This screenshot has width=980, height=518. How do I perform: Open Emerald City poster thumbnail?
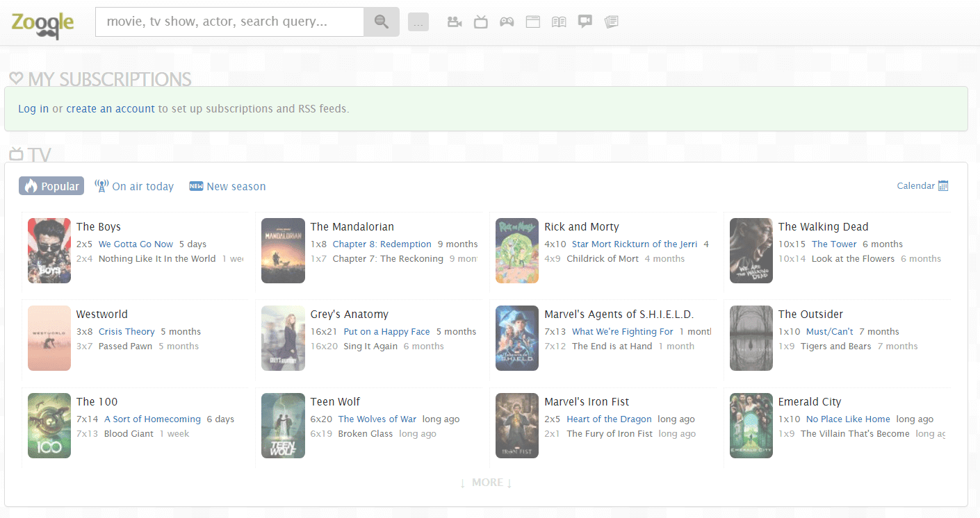coord(751,426)
